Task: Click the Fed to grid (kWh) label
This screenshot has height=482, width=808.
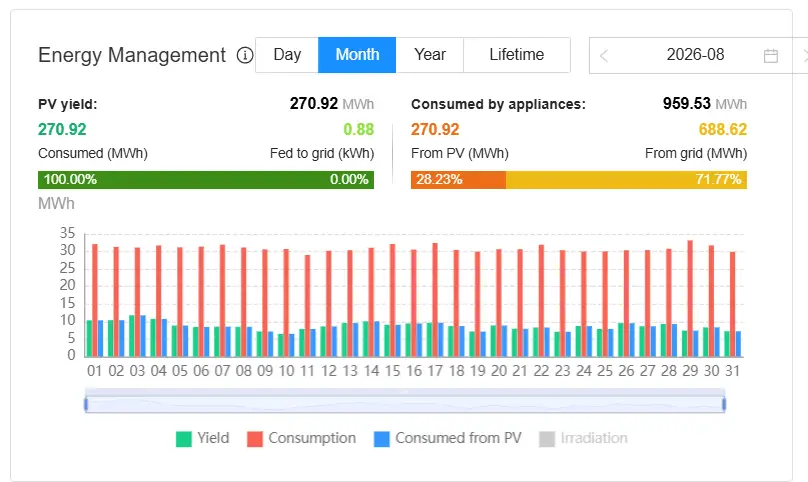Action: click(x=322, y=154)
